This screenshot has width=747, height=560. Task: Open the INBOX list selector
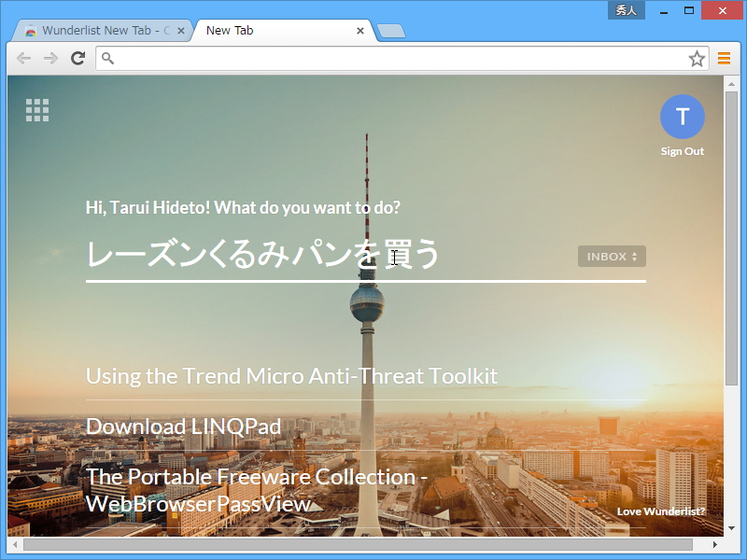click(612, 256)
